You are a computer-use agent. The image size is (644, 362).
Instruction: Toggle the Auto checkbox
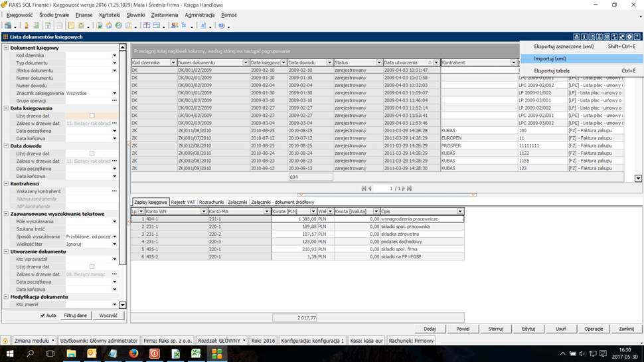tap(42, 316)
